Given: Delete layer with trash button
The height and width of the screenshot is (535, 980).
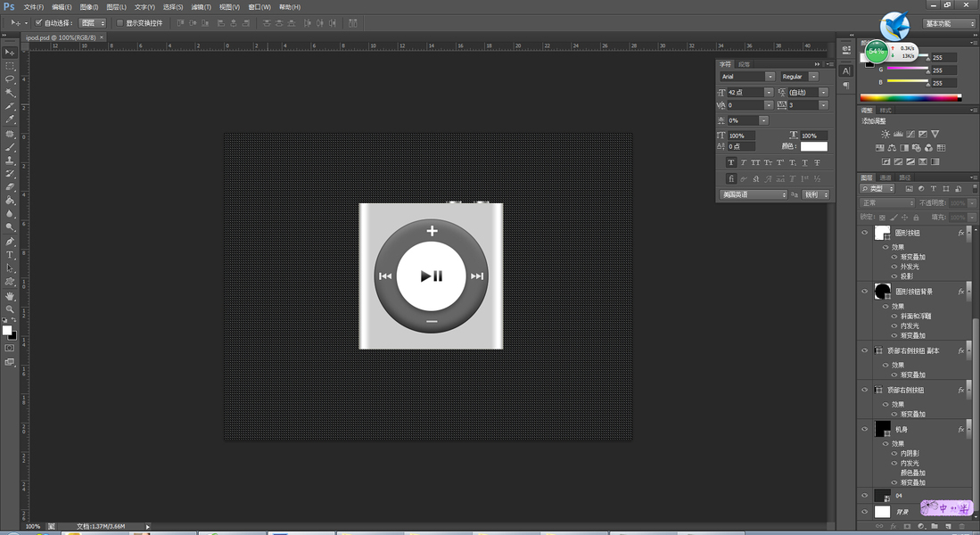Looking at the screenshot, I should click(962, 527).
